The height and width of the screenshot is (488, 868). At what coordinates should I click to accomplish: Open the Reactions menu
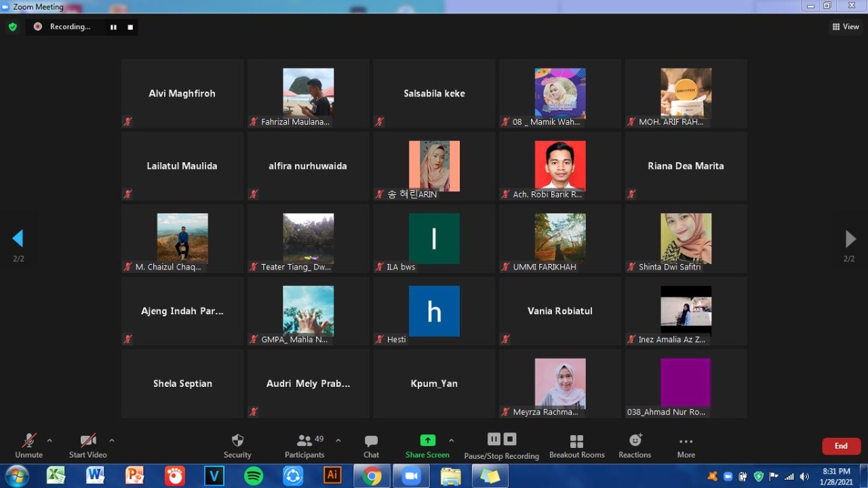[635, 445]
